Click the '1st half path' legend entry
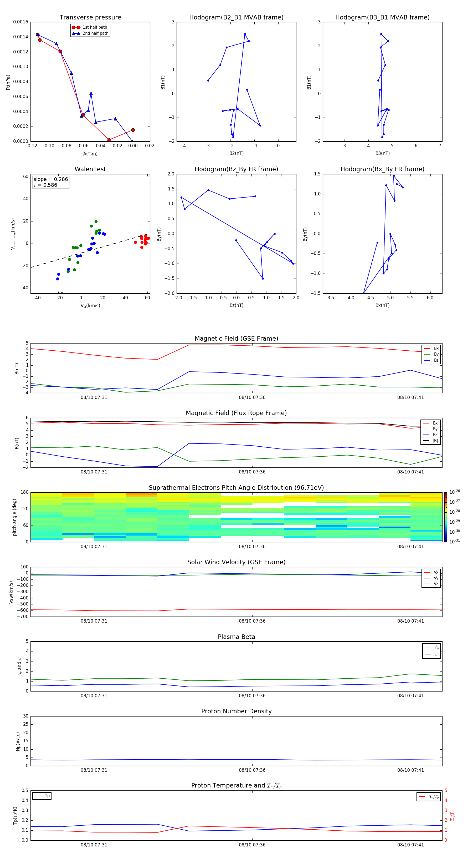 pyautogui.click(x=90, y=27)
